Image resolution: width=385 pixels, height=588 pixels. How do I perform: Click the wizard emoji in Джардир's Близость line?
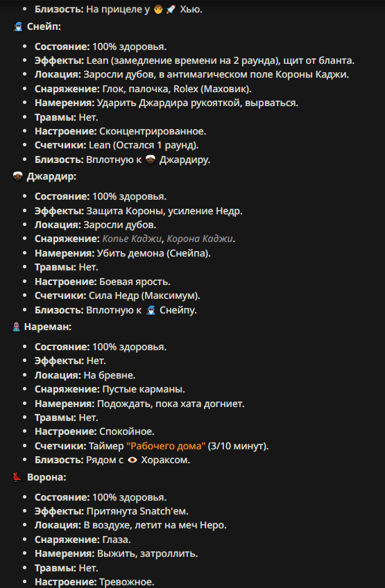[151, 311]
